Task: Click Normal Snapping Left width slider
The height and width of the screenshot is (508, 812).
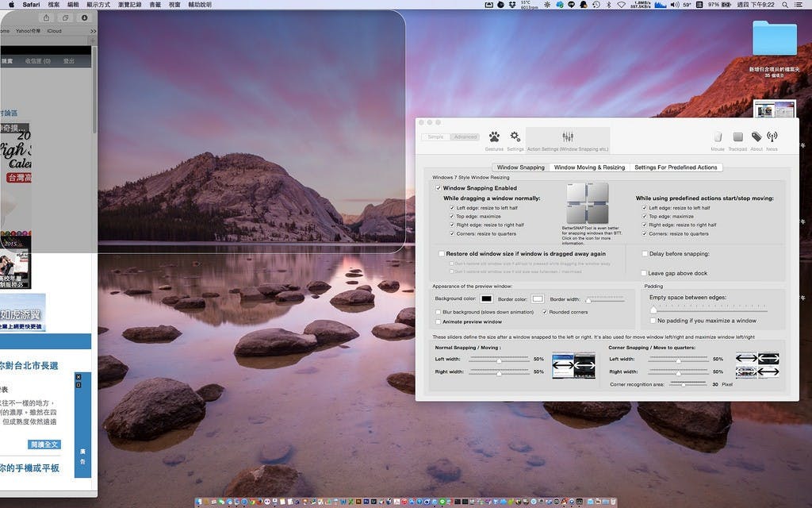Action: point(500,360)
